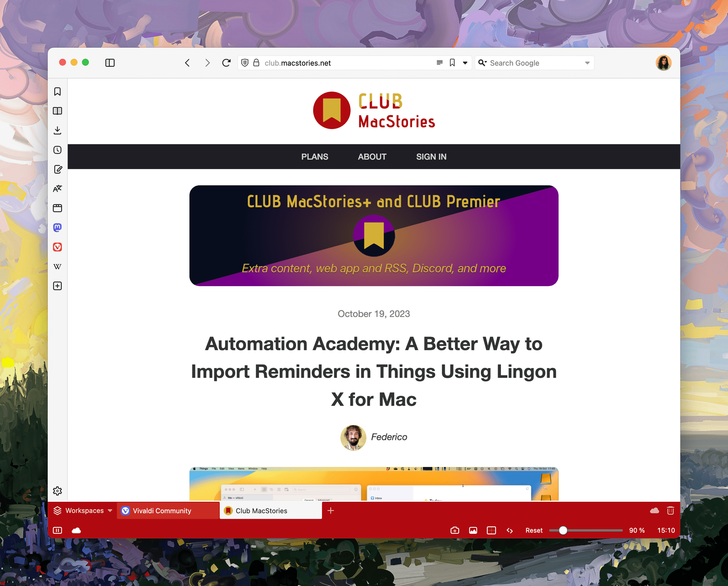
Task: Open Club MacStories+ and Club Premier banner
Action: [373, 236]
